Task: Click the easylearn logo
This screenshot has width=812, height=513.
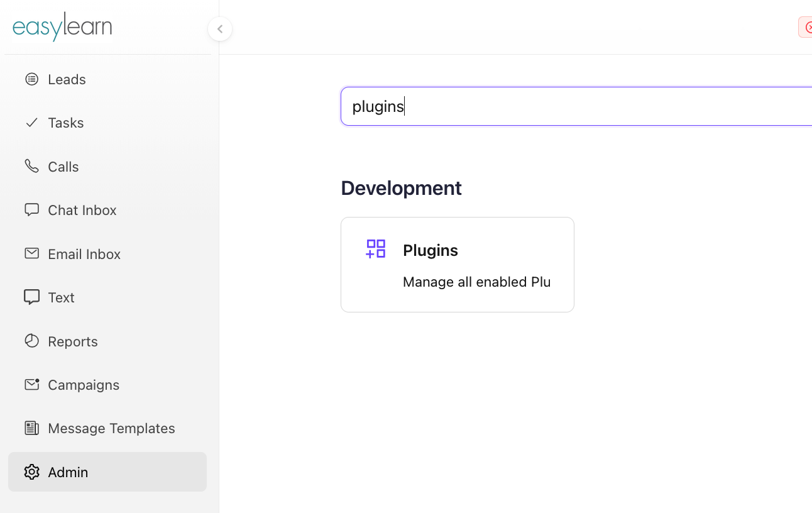Action: (x=62, y=27)
